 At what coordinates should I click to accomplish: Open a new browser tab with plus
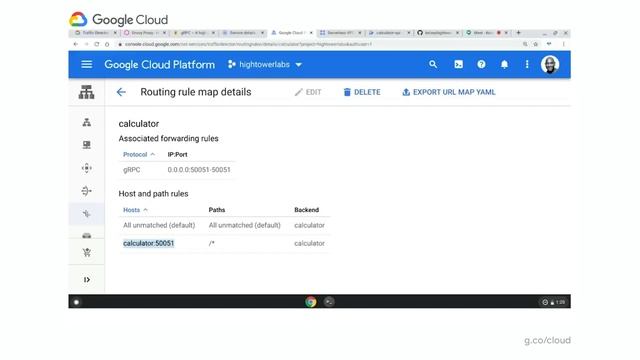(518, 33)
